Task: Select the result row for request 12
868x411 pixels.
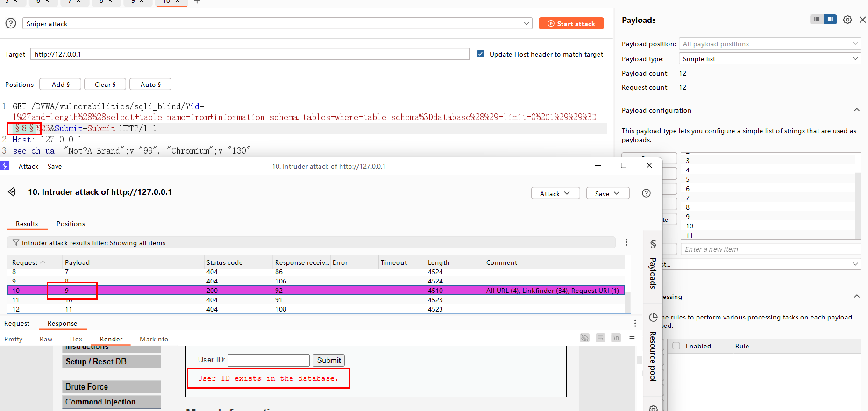Action: pos(316,309)
